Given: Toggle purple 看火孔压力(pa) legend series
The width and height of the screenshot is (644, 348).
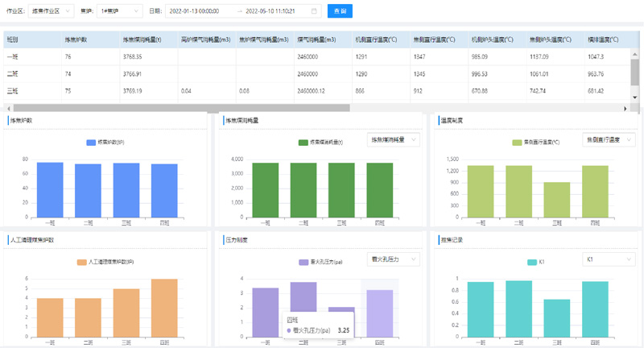Looking at the screenshot, I should point(320,262).
